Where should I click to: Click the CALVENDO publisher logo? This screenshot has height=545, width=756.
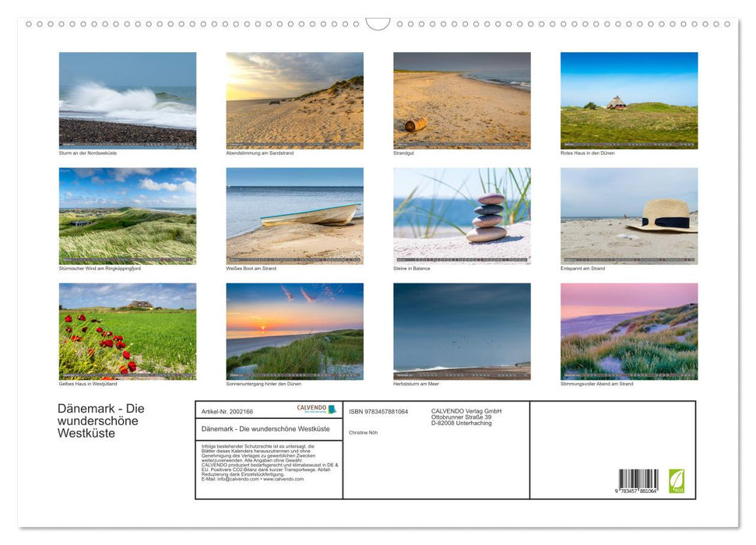(x=311, y=408)
